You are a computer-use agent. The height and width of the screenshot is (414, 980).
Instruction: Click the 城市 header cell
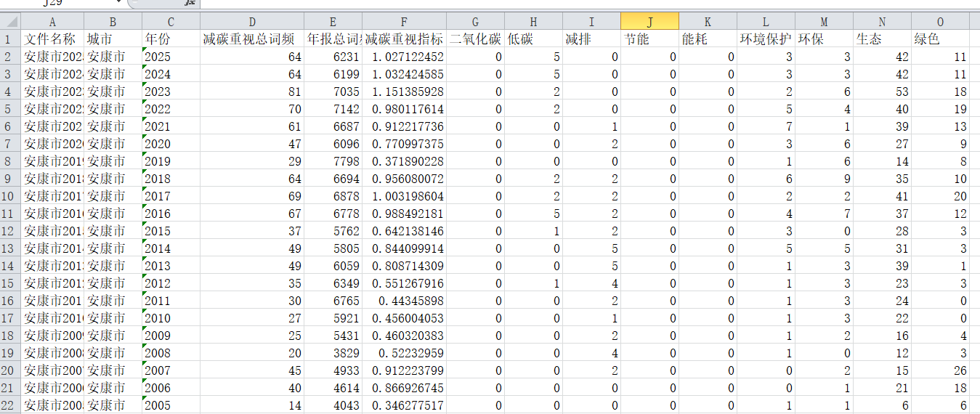[x=113, y=39]
